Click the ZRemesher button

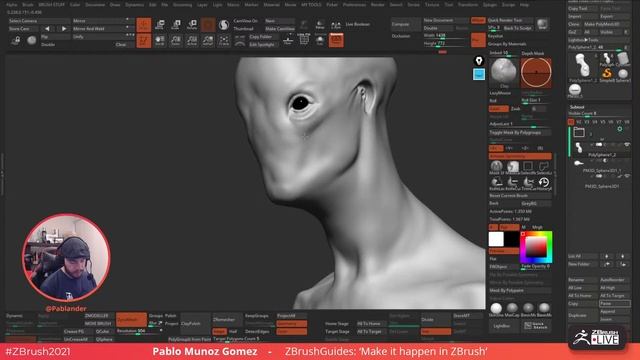tap(226, 320)
